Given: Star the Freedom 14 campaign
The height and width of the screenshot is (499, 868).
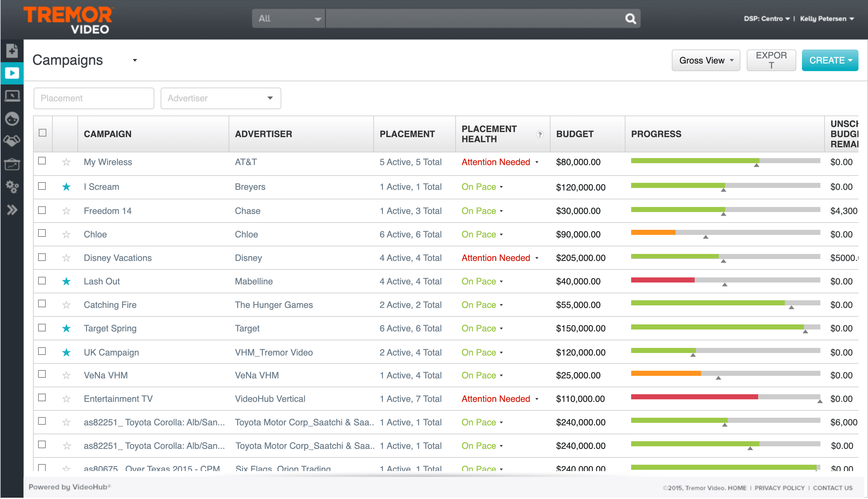Looking at the screenshot, I should [x=66, y=211].
